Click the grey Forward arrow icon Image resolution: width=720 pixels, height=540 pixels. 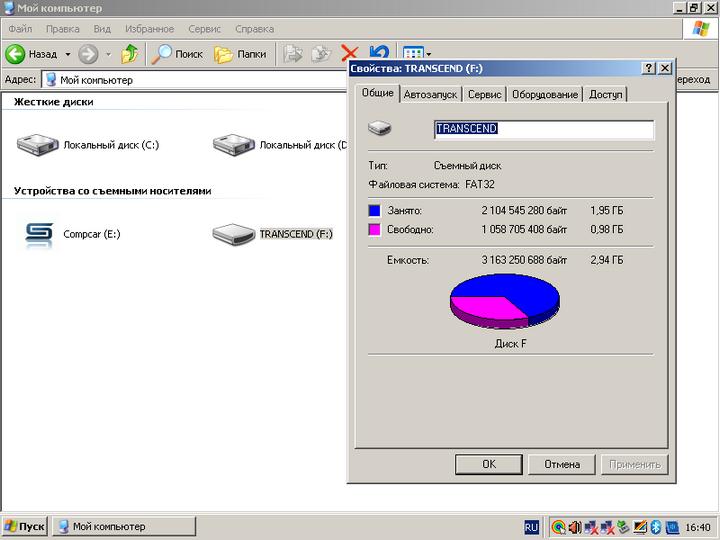coord(88,54)
